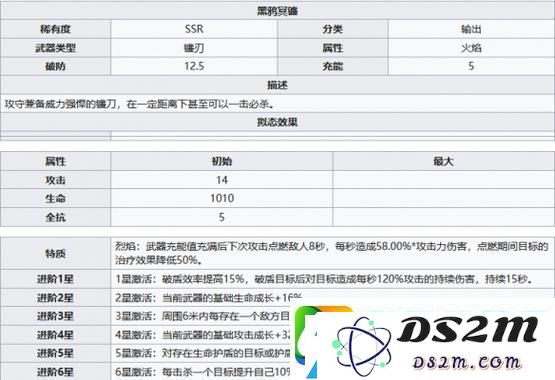This screenshot has width=555, height=380.
Task: Click the 2星激活 HP growth text
Action: click(208, 298)
